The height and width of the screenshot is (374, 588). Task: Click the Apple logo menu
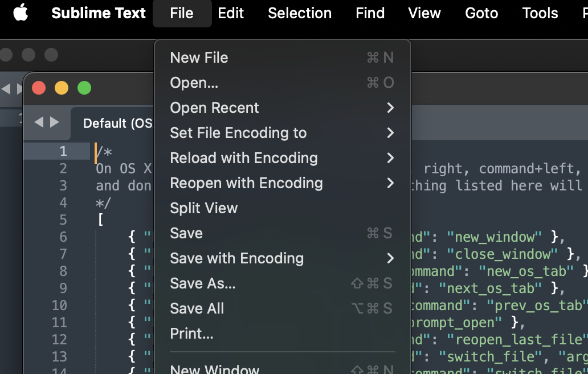(21, 13)
